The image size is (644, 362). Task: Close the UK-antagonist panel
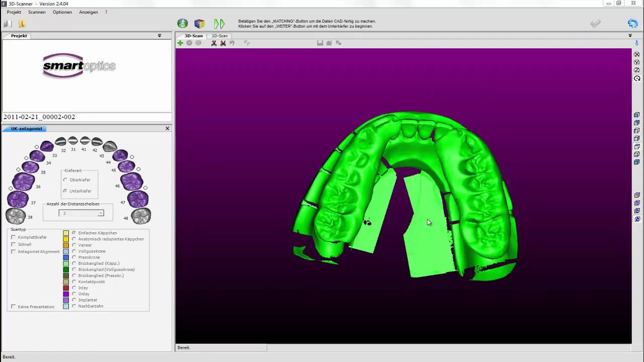[168, 128]
